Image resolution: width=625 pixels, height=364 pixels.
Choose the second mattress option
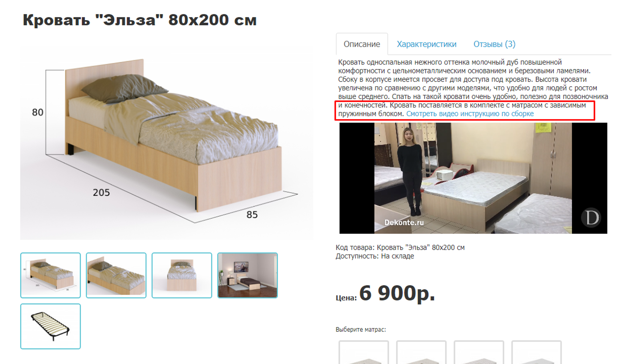pos(421,352)
